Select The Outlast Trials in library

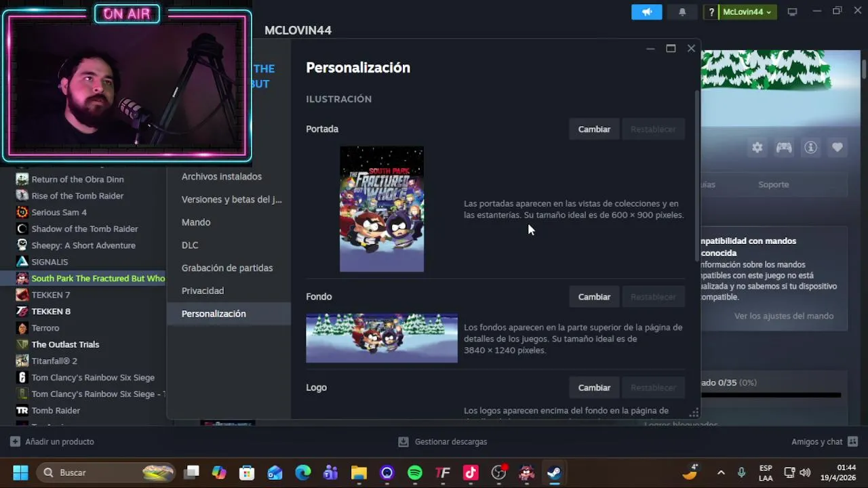click(65, 344)
